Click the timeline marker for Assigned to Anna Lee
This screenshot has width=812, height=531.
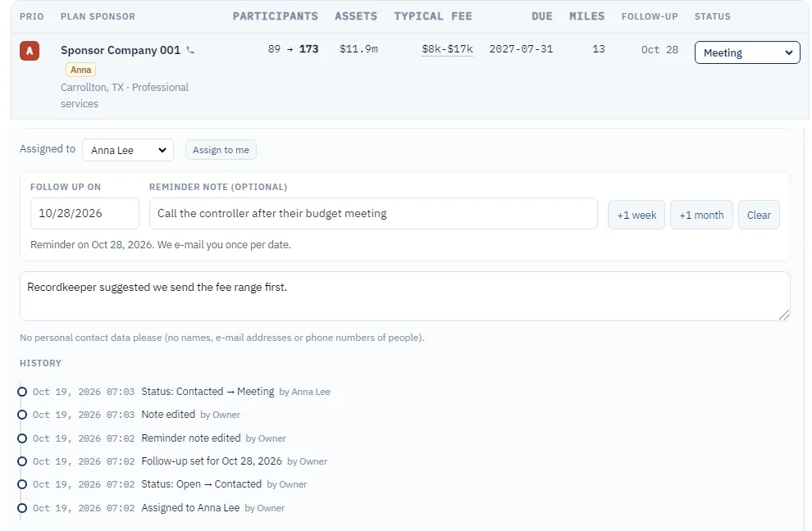(22, 508)
